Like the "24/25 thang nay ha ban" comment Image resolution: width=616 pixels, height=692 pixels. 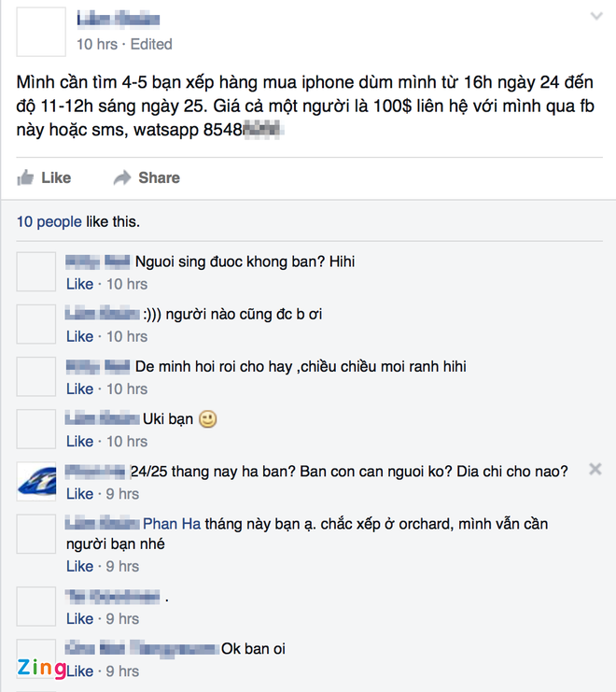click(x=79, y=493)
